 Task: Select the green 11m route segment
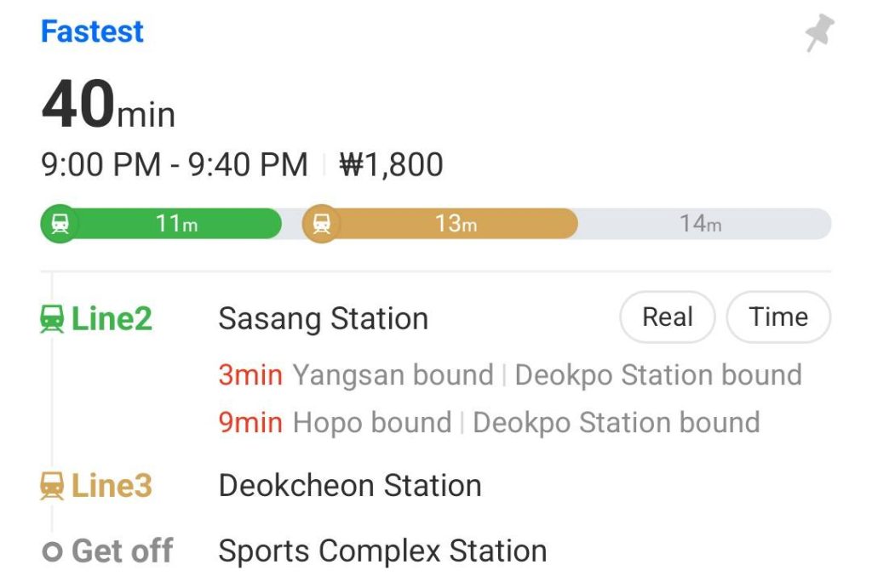[x=177, y=224]
